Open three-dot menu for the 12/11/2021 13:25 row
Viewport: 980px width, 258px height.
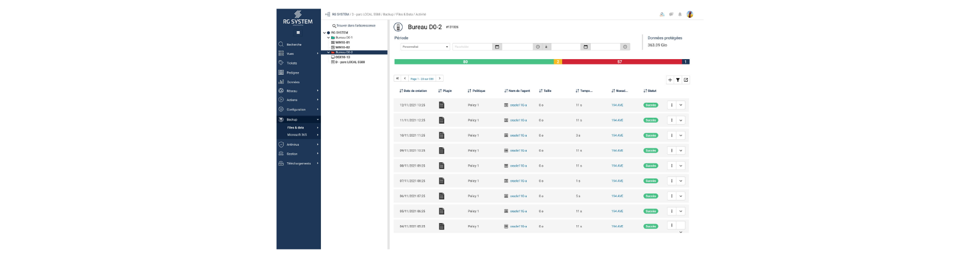pyautogui.click(x=671, y=105)
